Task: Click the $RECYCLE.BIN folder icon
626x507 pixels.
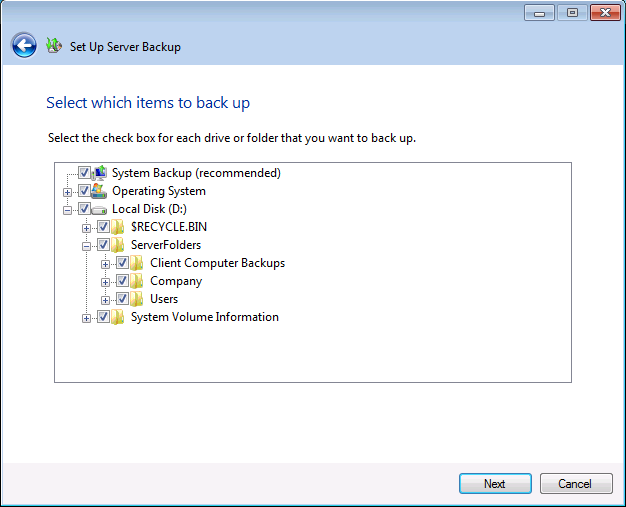Action: [x=119, y=227]
